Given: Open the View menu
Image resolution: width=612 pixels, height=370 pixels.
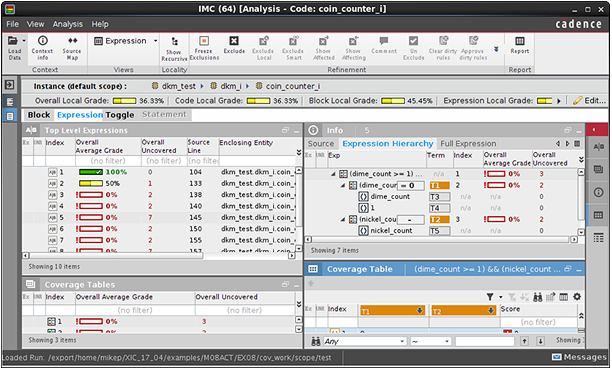Looking at the screenshot, I should [35, 24].
